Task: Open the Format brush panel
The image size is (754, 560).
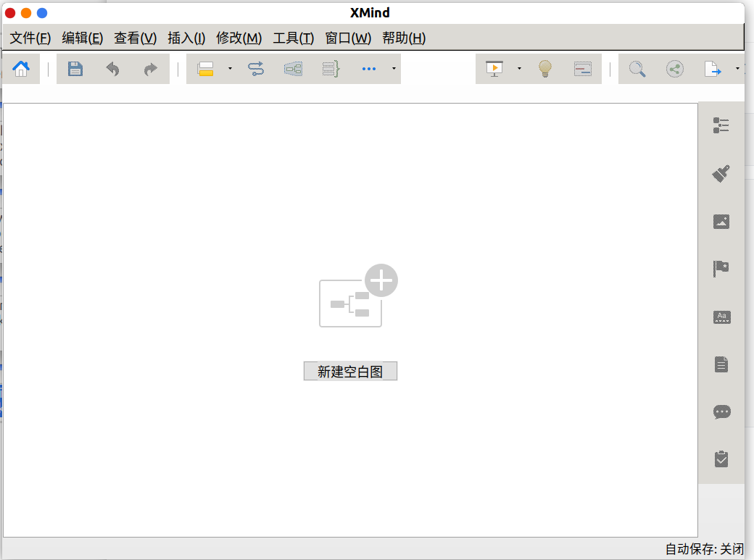Action: click(x=721, y=174)
